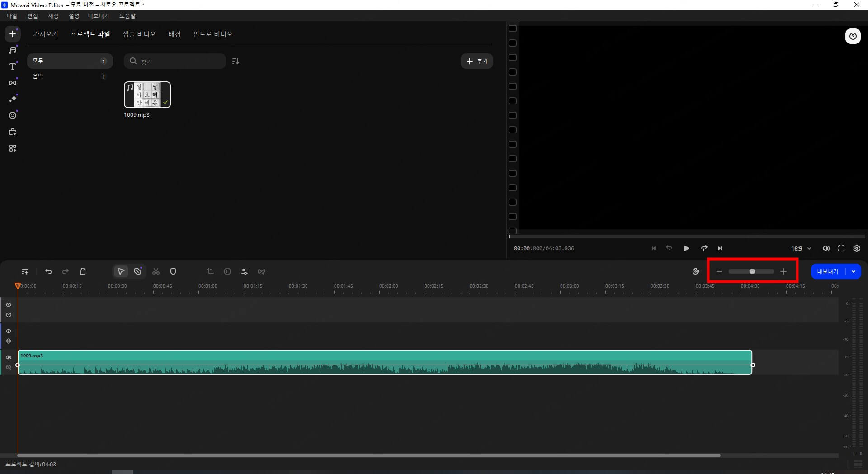Screen dimensions: 868x474
Task: Click the blue 내보내기 export button
Action: [828, 271]
